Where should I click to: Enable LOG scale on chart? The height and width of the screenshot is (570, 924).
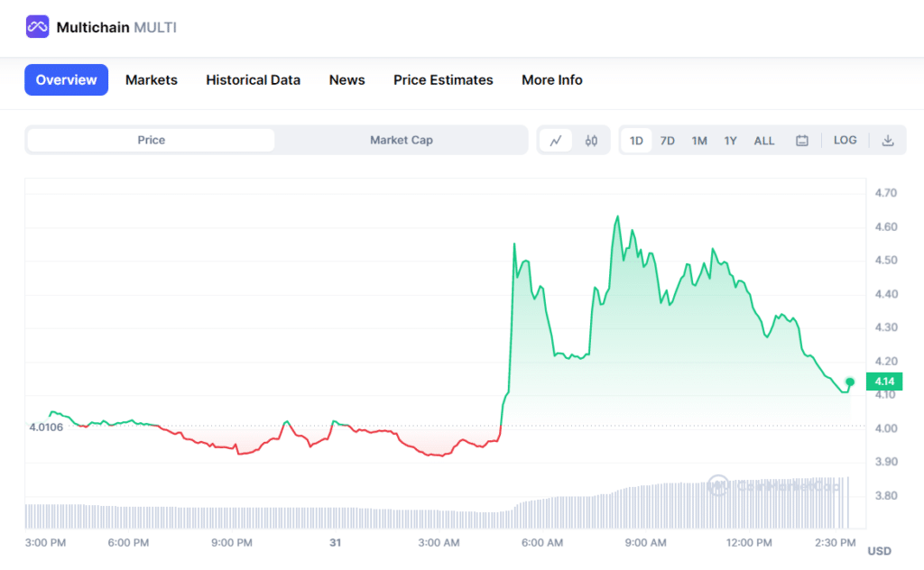coord(845,141)
